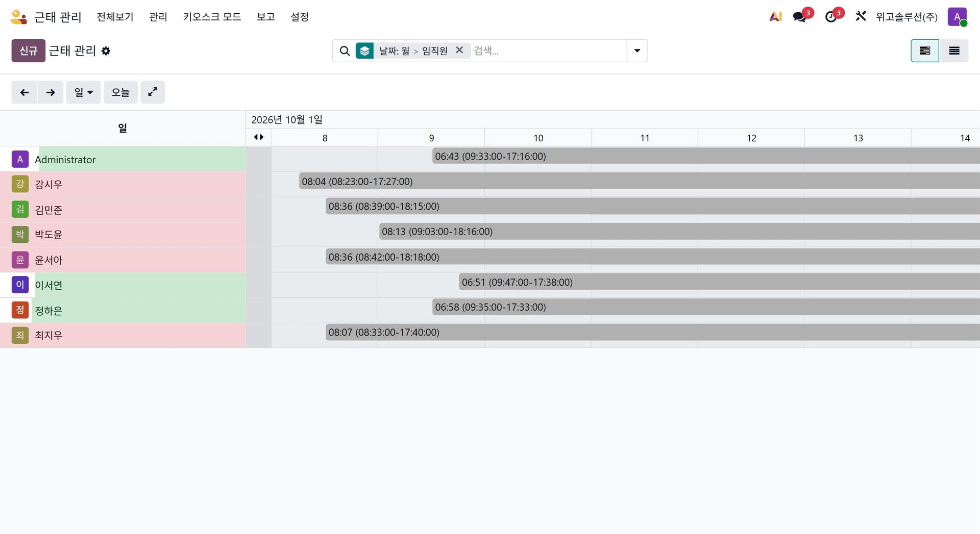Open 박도윤's 08:13 attendance bar

pyautogui.click(x=679, y=232)
